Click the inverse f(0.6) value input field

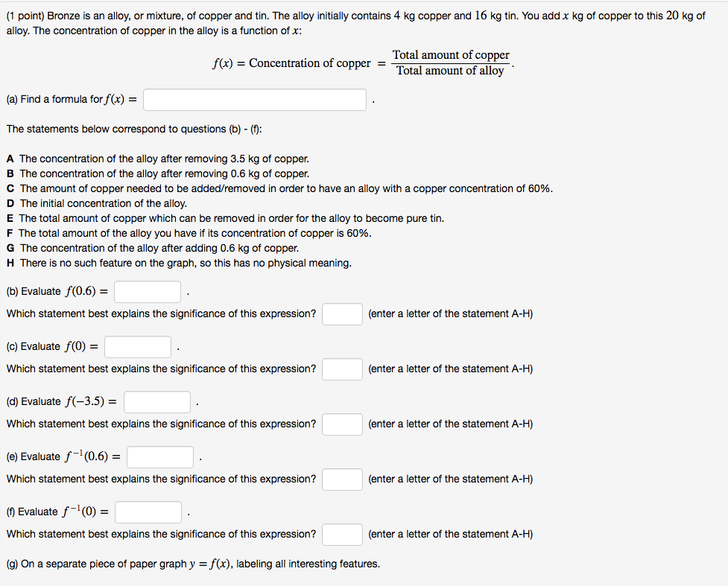160,457
